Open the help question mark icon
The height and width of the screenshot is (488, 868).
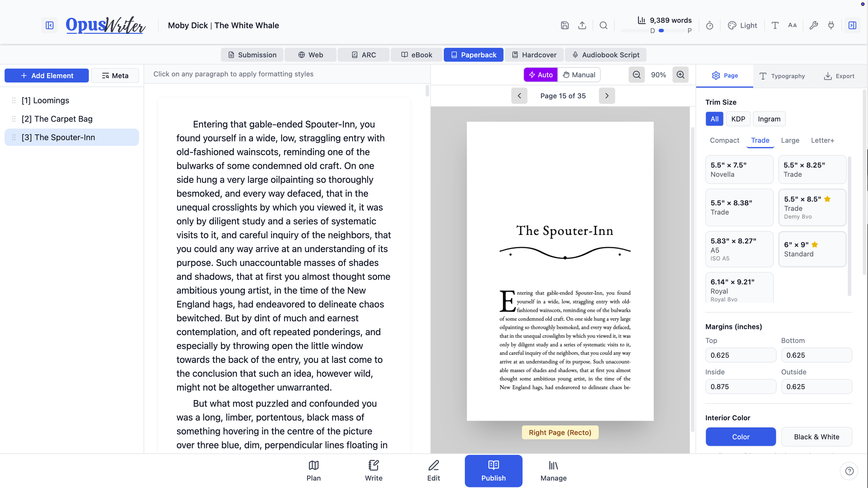[x=849, y=471]
